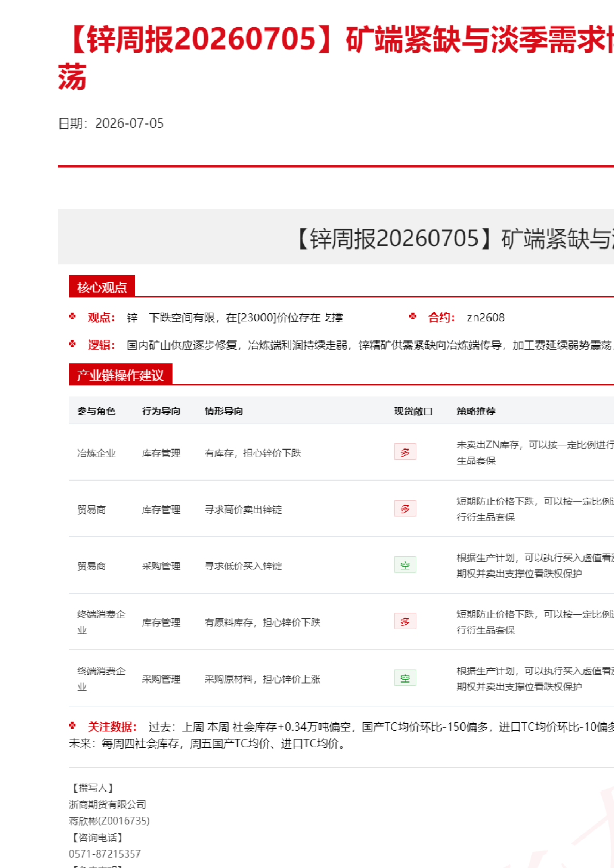Click the 策略推荐 column header
The width and height of the screenshot is (614, 868).
476,411
